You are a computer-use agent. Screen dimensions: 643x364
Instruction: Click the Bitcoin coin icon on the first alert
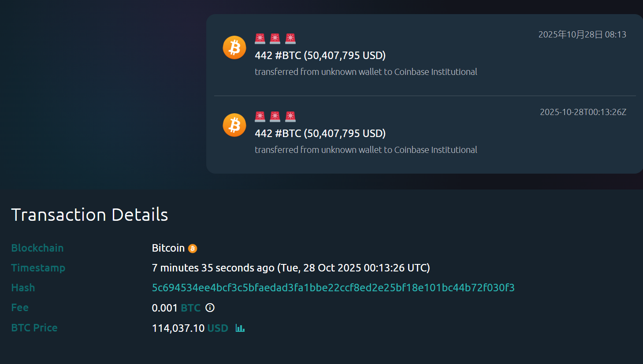coord(234,47)
